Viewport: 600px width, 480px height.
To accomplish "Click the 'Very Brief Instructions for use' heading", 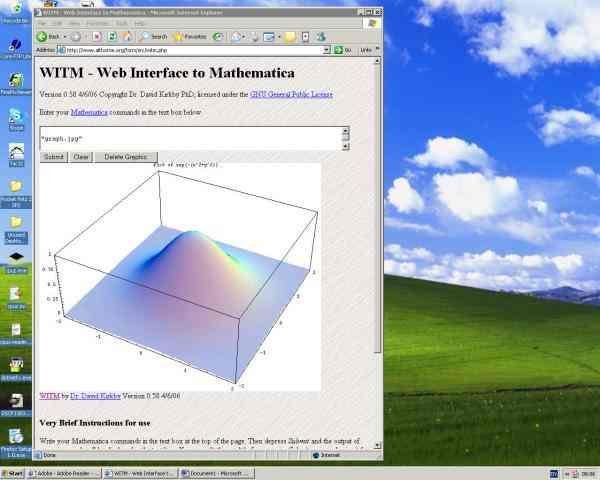I will click(x=95, y=423).
